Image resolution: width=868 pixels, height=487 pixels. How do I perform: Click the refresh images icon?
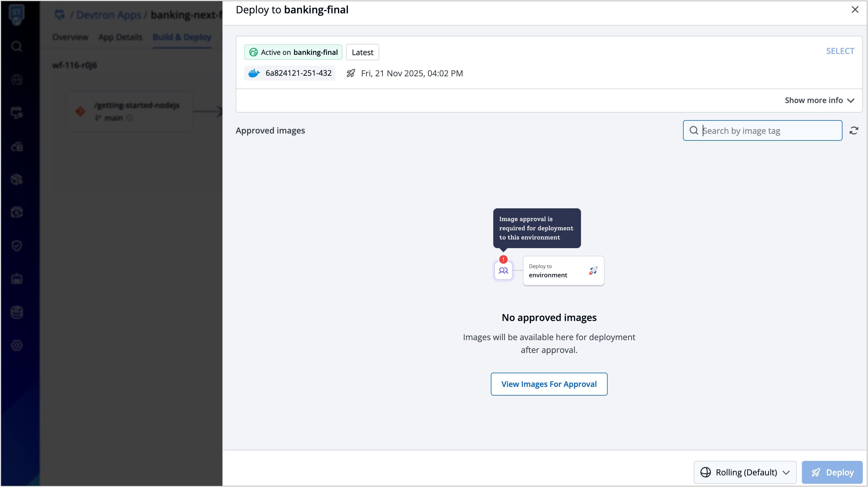coord(854,131)
